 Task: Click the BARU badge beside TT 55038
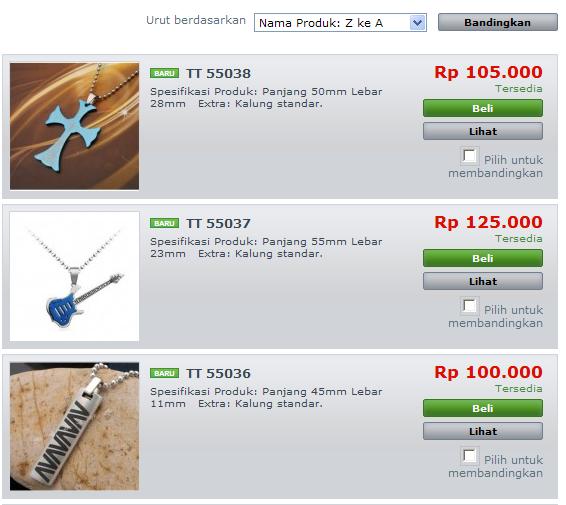click(x=164, y=73)
